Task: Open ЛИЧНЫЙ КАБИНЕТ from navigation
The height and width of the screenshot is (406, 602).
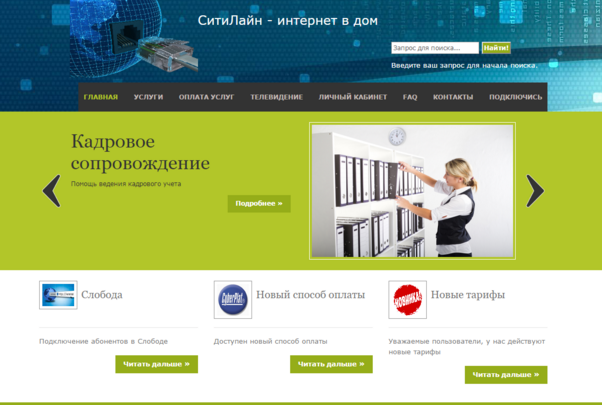Action: (352, 97)
